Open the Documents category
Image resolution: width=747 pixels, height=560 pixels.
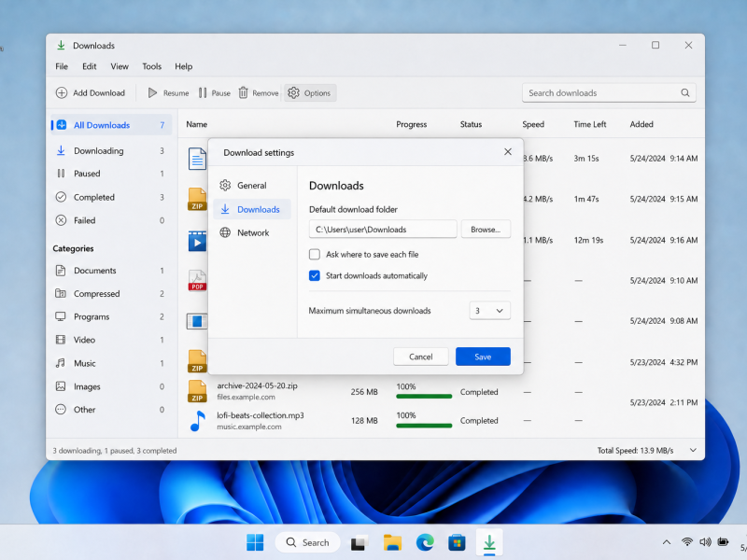(111, 271)
